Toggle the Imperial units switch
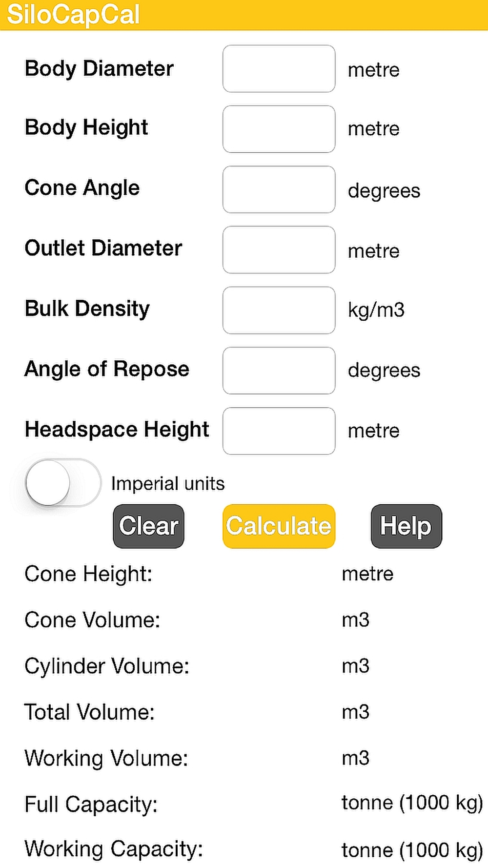 [x=63, y=483]
